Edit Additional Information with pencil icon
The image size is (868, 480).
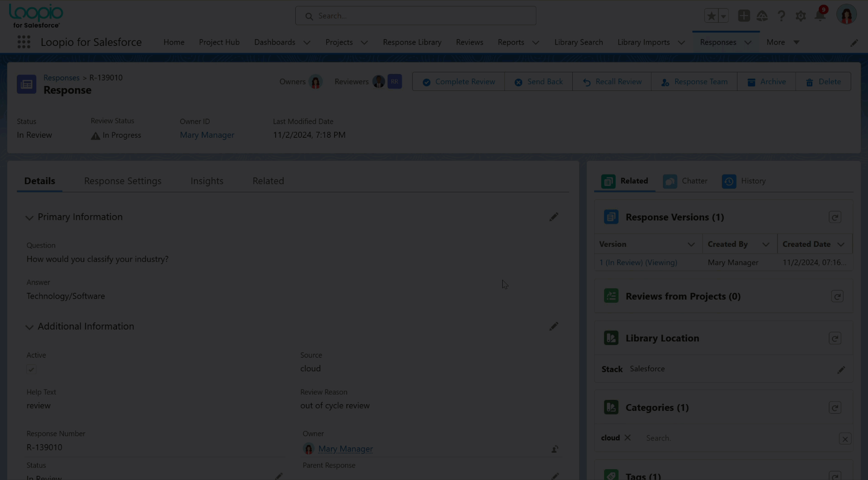tap(554, 326)
